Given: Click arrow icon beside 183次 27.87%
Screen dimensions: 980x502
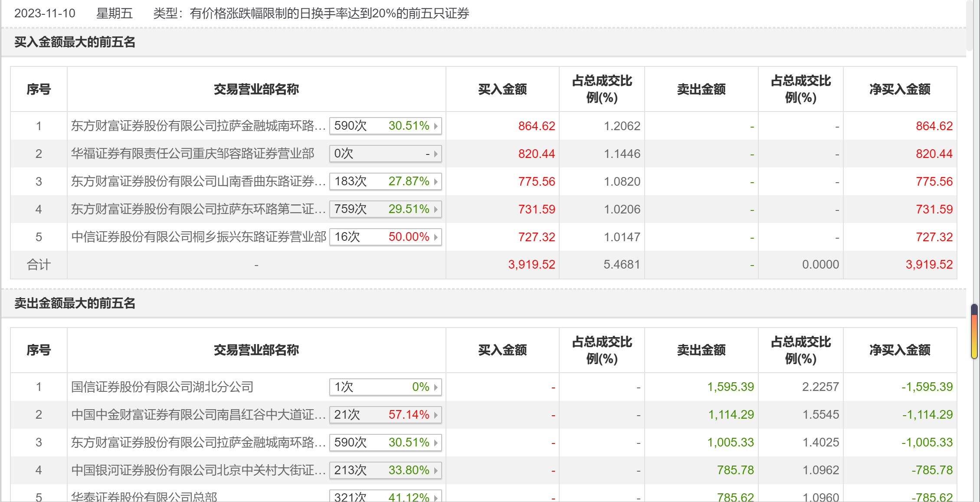Looking at the screenshot, I should 436,181.
